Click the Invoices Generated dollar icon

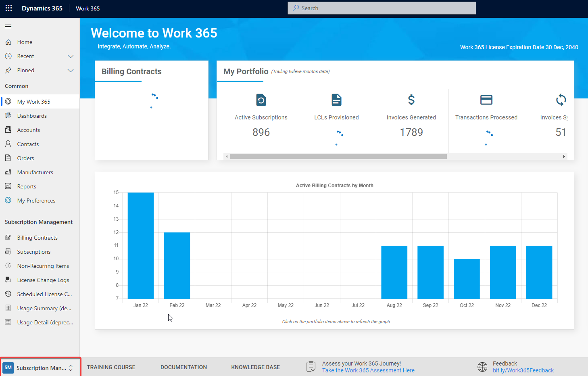coord(411,100)
